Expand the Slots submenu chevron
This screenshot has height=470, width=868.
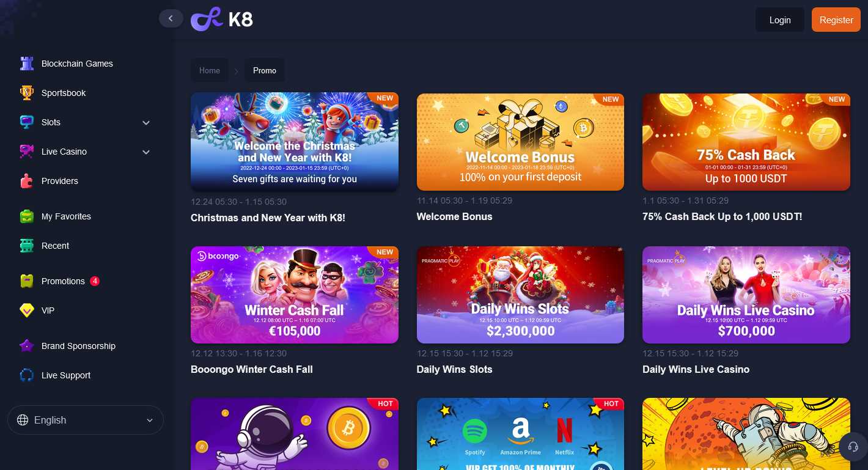click(146, 123)
